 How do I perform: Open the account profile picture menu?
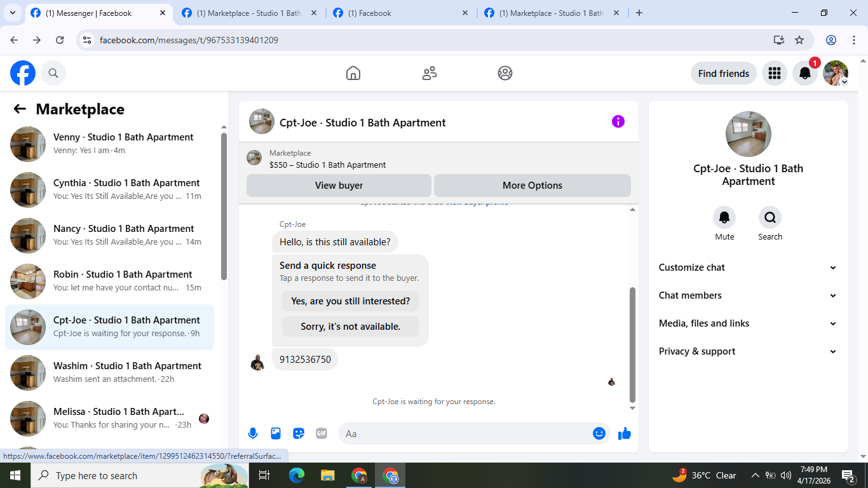pyautogui.click(x=836, y=73)
